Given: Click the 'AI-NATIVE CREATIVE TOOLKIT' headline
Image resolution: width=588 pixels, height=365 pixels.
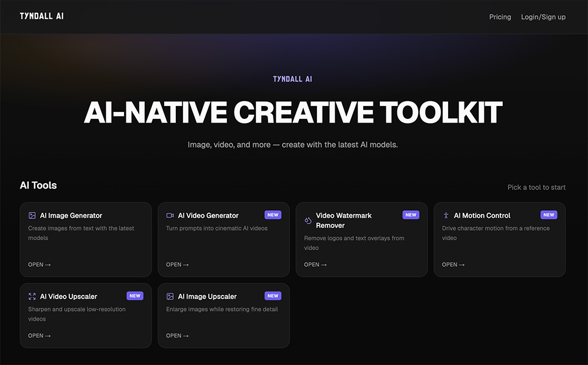Looking at the screenshot, I should (x=293, y=112).
